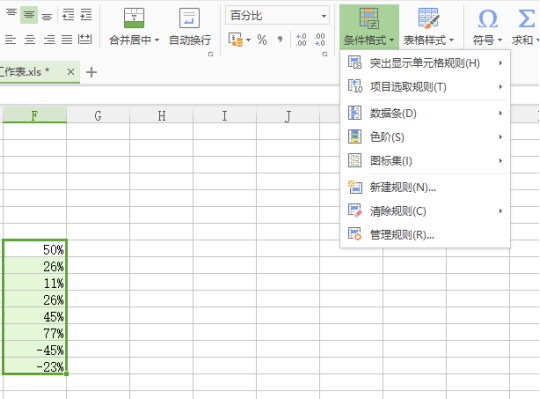Toggle horizontal center alignment button
This screenshot has width=540, height=399.
[x=30, y=40]
